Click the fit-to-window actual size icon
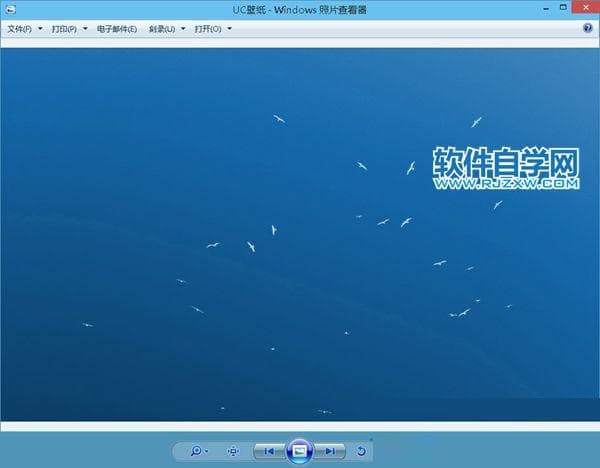Screen dimensions: 600x468 234,452
